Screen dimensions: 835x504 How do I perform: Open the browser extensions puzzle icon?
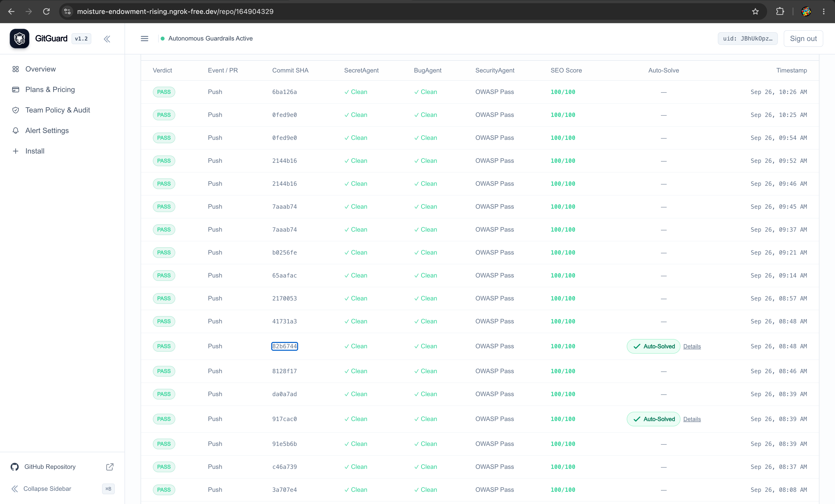coord(780,11)
